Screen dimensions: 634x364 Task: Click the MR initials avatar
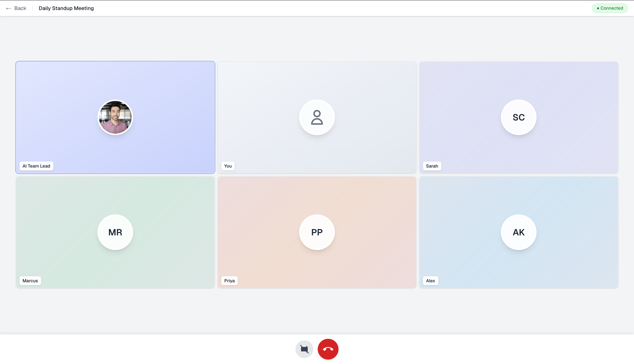[115, 232]
